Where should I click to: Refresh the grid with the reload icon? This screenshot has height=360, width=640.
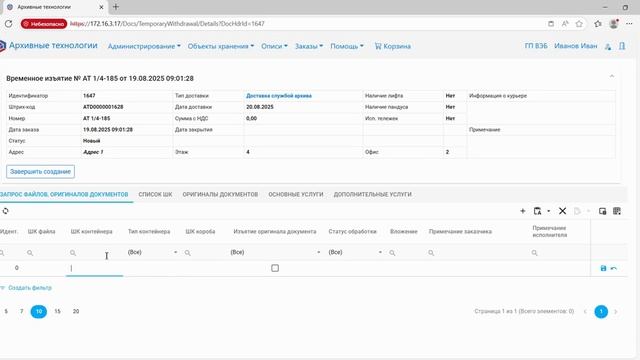pyautogui.click(x=5, y=211)
